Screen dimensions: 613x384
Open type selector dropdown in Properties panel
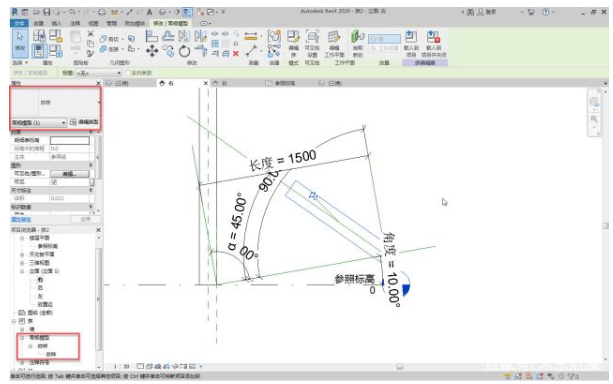click(x=38, y=123)
